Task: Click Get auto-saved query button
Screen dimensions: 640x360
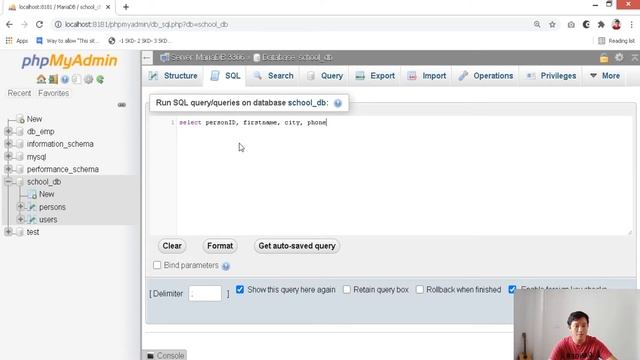Action: [297, 246]
